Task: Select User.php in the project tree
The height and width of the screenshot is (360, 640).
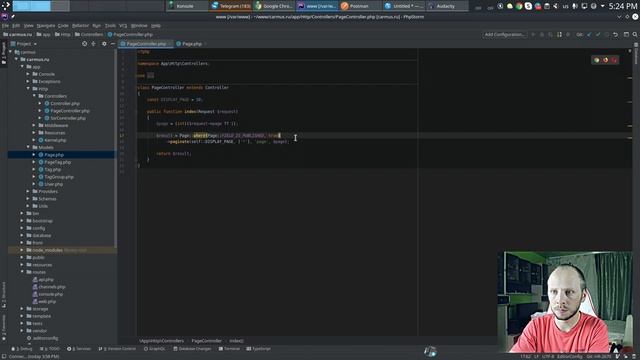Action: [x=53, y=184]
